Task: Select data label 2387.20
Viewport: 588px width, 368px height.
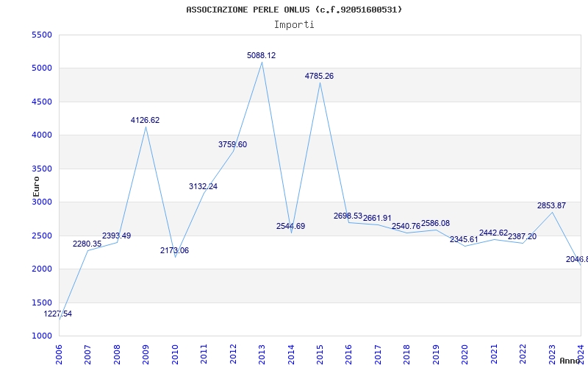Action: [x=523, y=237]
